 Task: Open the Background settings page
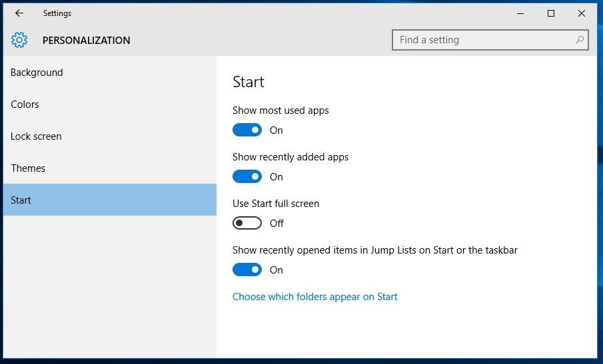[109, 73]
